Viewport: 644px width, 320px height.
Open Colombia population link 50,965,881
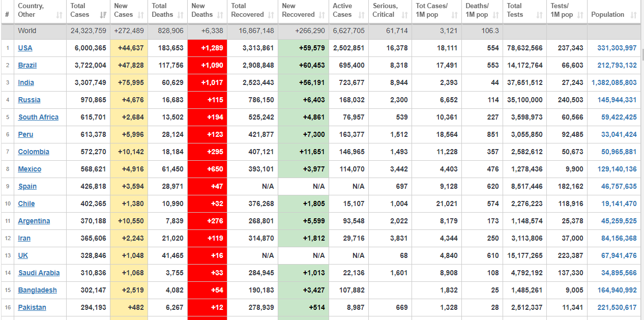tap(619, 152)
